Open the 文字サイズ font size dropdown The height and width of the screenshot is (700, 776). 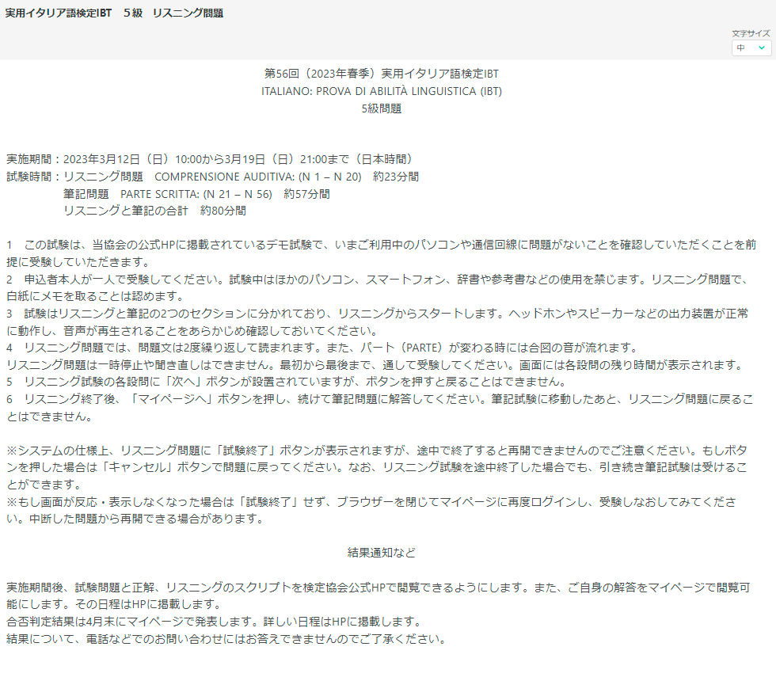coord(751,48)
